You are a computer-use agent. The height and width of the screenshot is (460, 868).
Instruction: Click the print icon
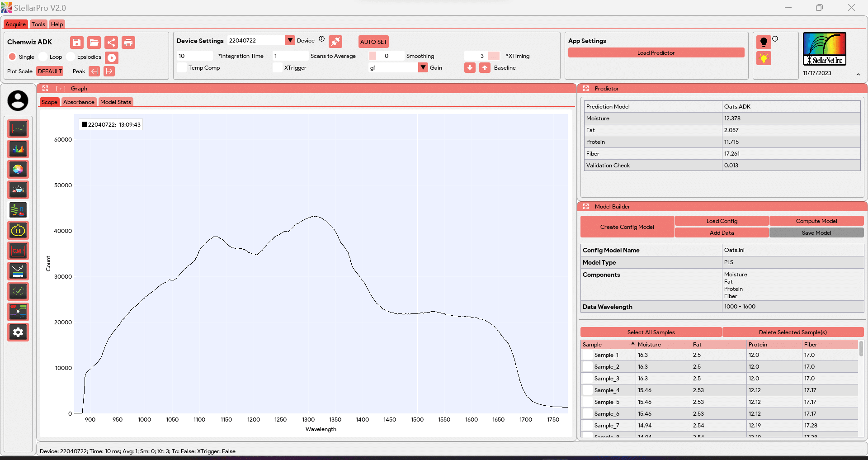[128, 43]
